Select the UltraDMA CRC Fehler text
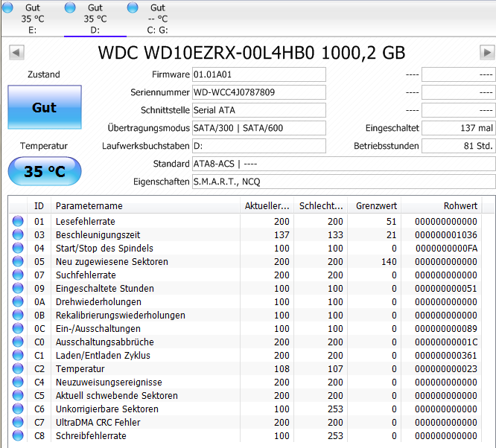 pyautogui.click(x=98, y=423)
